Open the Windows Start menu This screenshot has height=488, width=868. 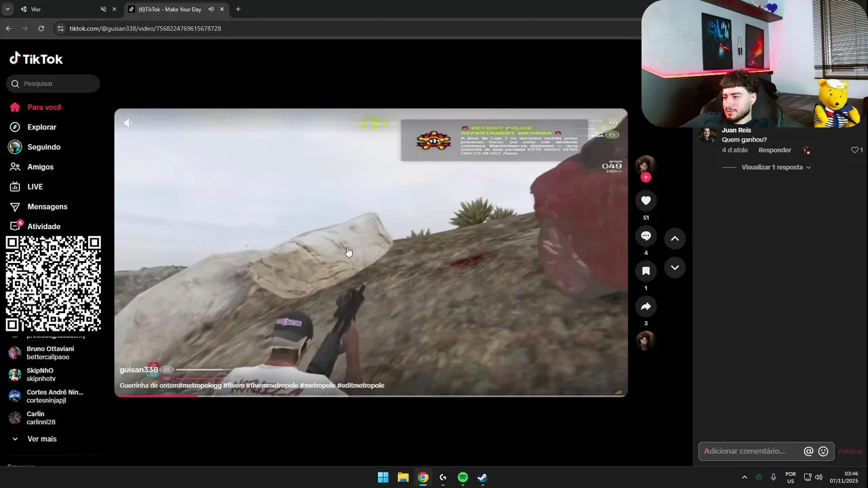[x=383, y=477]
